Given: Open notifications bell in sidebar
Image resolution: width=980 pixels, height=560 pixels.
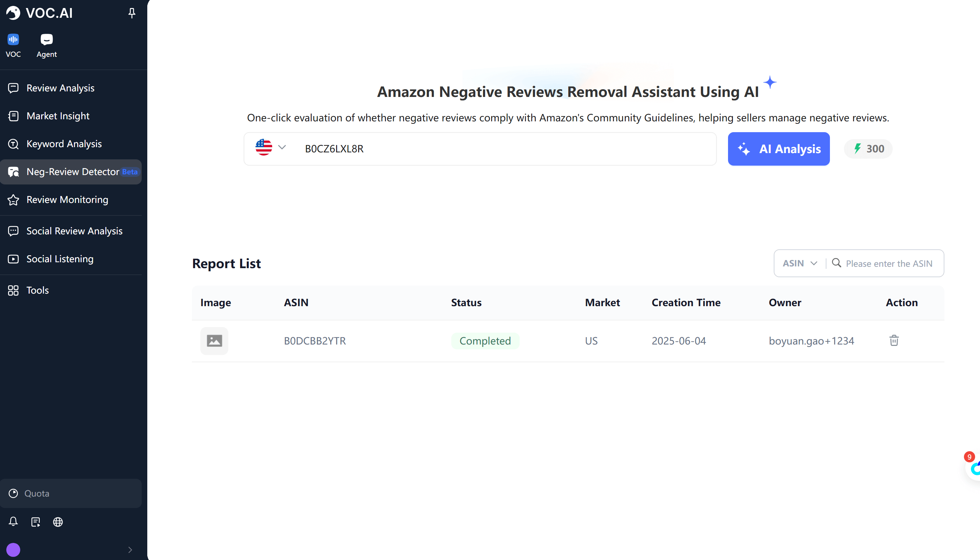Looking at the screenshot, I should pyautogui.click(x=13, y=522).
